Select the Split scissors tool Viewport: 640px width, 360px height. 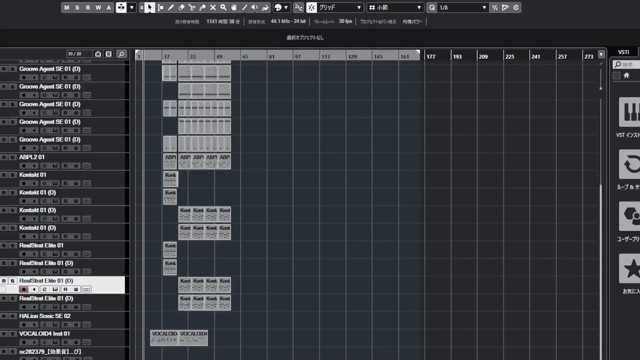point(192,7)
